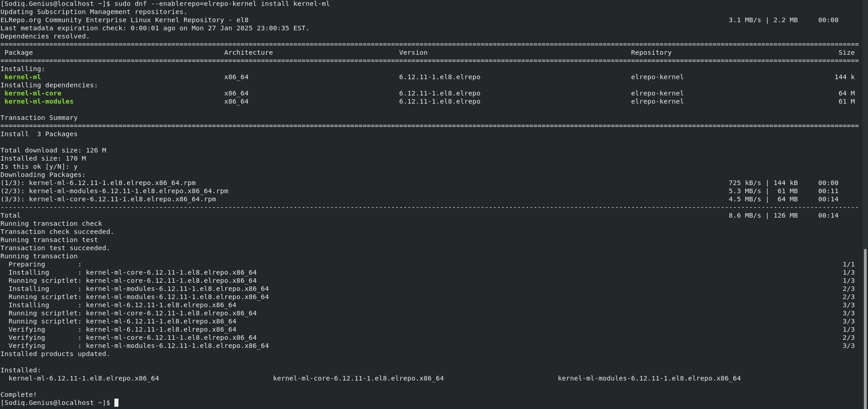The width and height of the screenshot is (868, 409).
Task: Click the "Dependencies resolved." line
Action: point(45,36)
